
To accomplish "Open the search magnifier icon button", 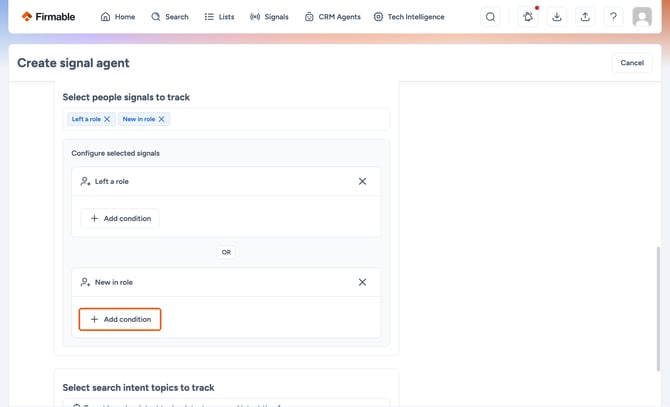I will coord(490,17).
